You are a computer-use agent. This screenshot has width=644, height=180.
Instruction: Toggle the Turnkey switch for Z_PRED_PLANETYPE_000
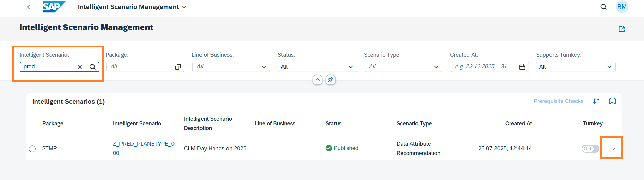pyautogui.click(x=590, y=149)
